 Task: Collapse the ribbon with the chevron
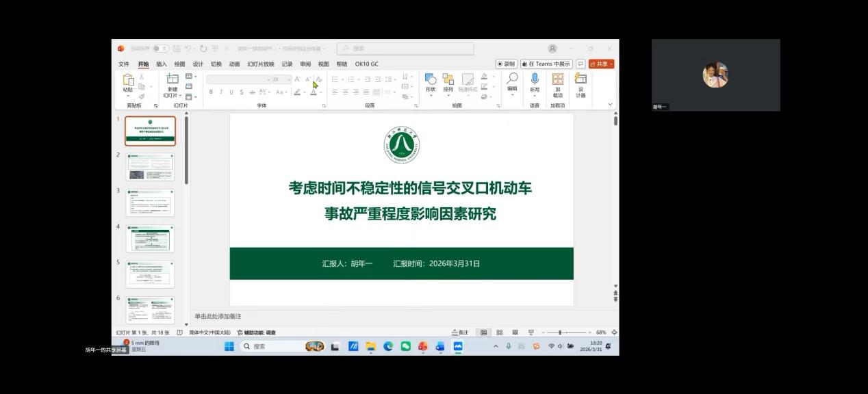pos(610,105)
